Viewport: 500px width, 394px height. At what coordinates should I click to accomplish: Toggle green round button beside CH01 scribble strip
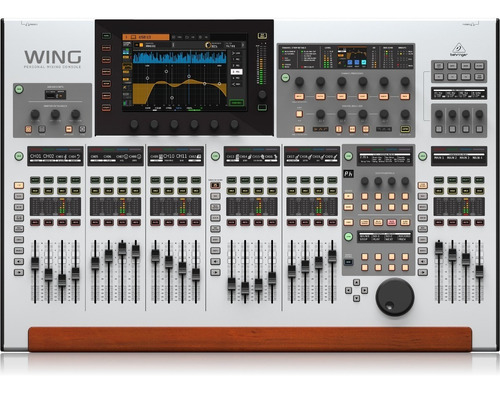19,156
